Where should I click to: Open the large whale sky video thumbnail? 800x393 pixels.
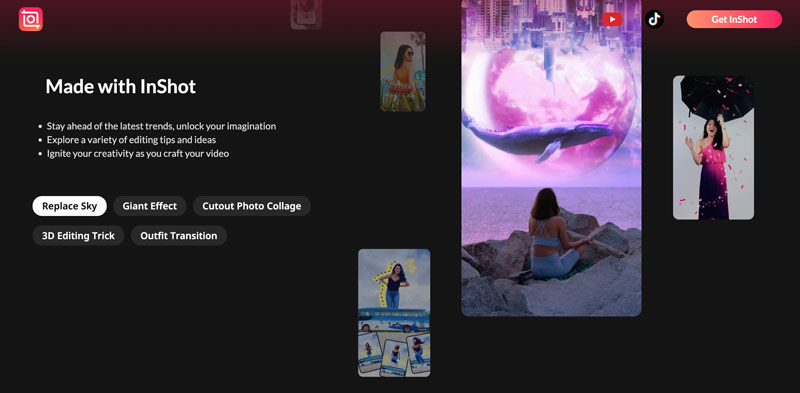(551, 158)
